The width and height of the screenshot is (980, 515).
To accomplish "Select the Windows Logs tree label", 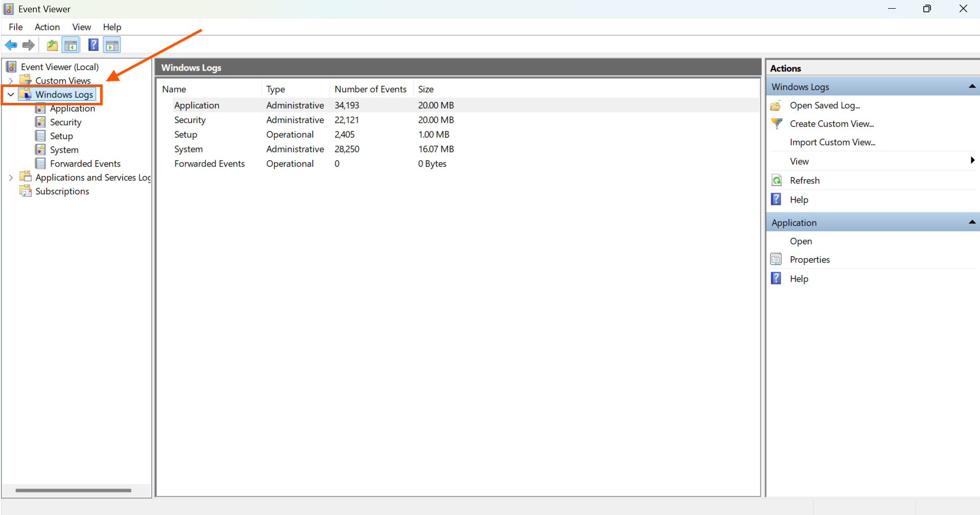I will (x=64, y=94).
